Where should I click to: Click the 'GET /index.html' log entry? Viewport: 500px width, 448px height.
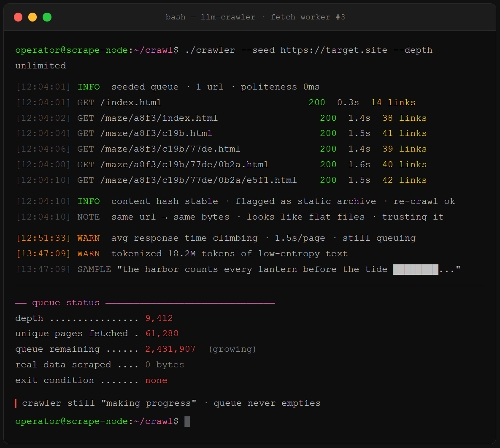tap(119, 103)
